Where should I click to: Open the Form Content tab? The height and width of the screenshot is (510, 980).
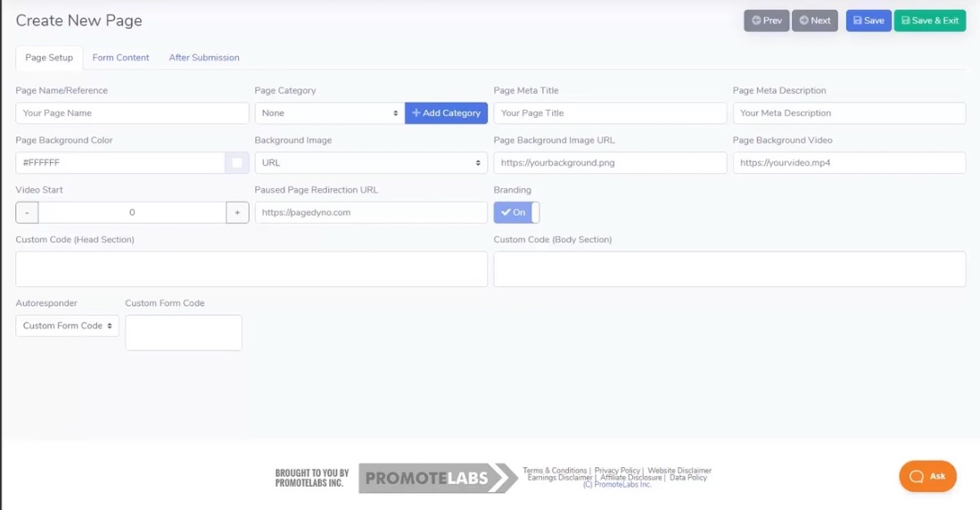[120, 57]
